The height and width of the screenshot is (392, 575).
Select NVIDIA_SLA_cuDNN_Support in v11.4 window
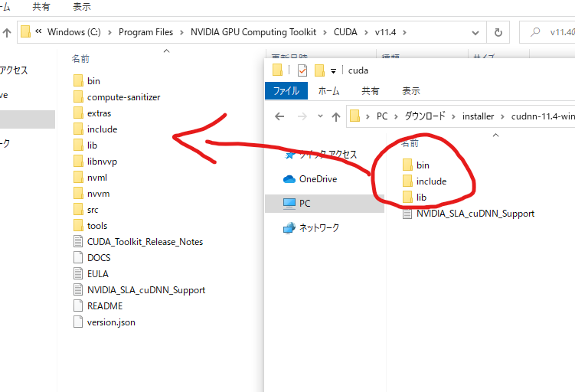coord(139,290)
